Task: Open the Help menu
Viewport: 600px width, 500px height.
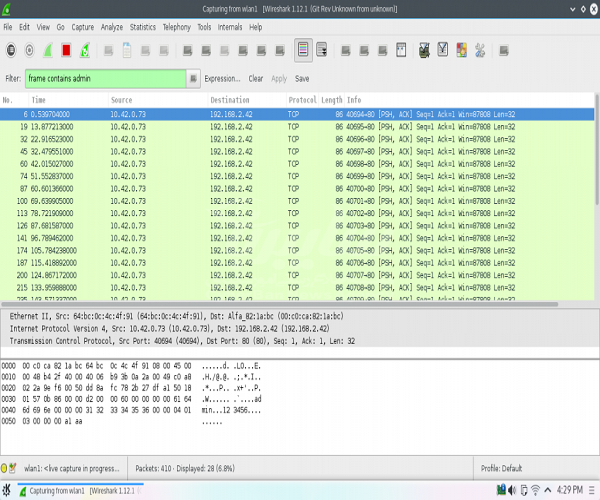Action: click(256, 27)
